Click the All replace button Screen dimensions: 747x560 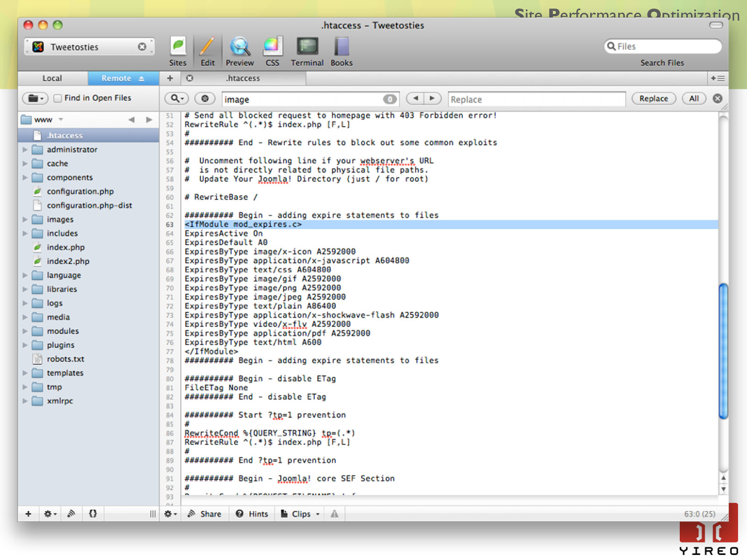click(694, 98)
